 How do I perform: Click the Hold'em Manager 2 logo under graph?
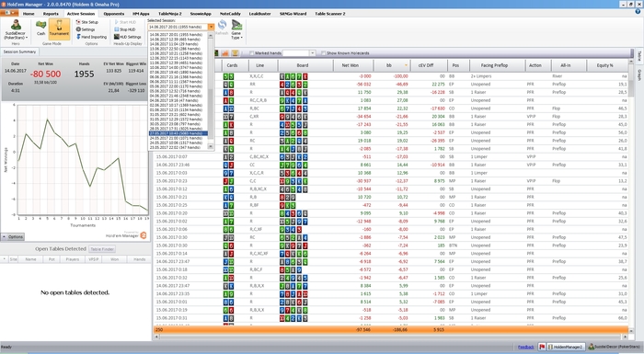[126, 234]
